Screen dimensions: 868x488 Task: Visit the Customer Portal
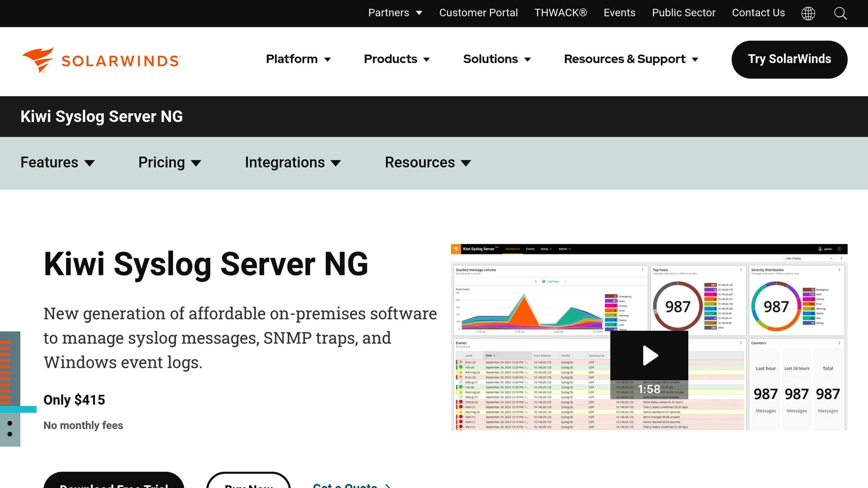(478, 13)
